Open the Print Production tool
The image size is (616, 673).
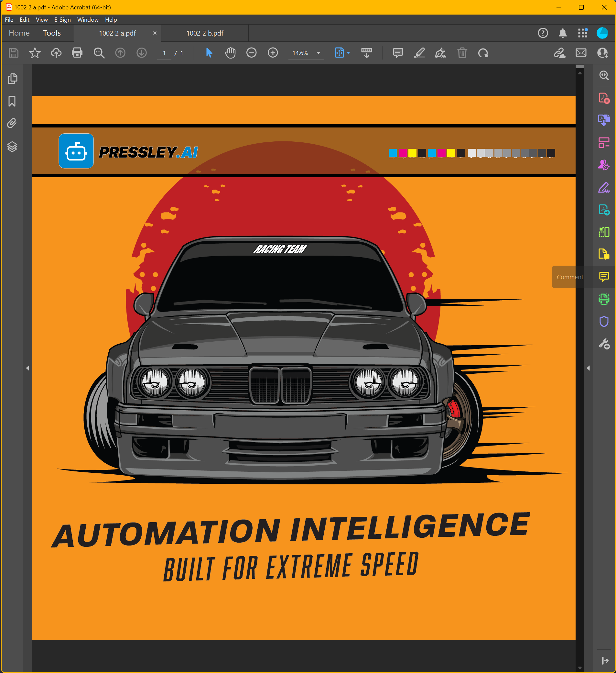click(x=604, y=299)
